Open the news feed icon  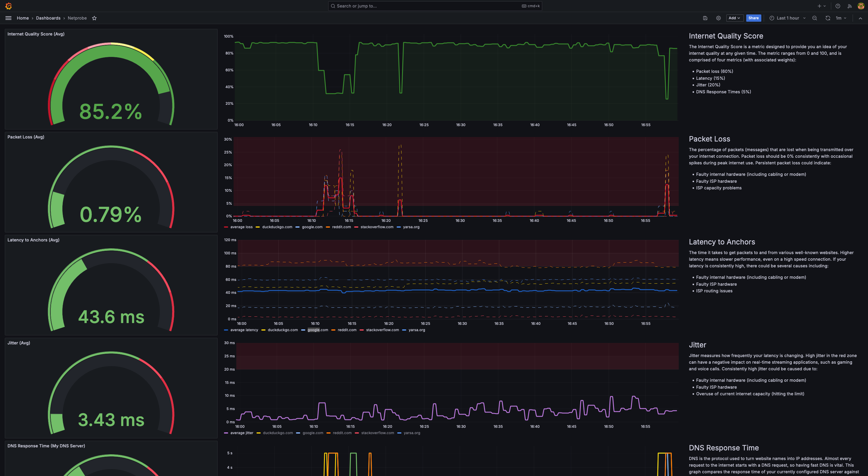pos(850,6)
